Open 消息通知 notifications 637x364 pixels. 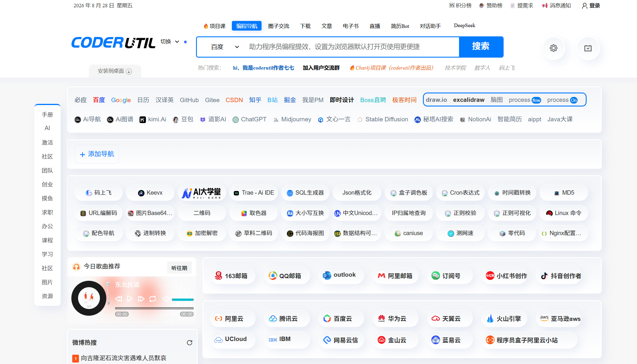[x=557, y=6]
